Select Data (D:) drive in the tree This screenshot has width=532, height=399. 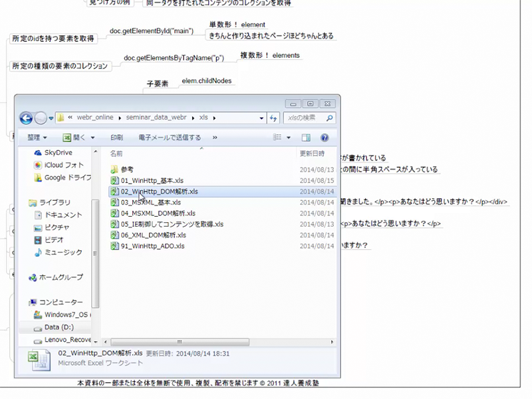[61, 327]
